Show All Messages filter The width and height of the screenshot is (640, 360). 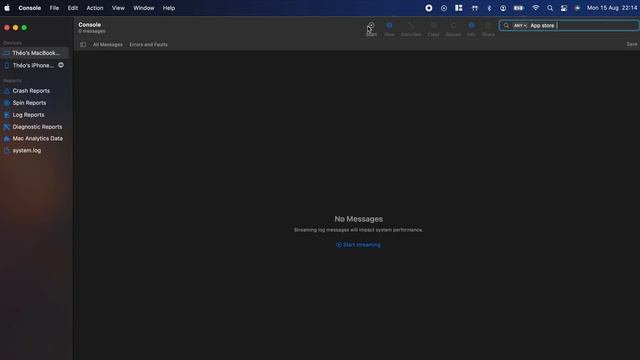click(107, 44)
